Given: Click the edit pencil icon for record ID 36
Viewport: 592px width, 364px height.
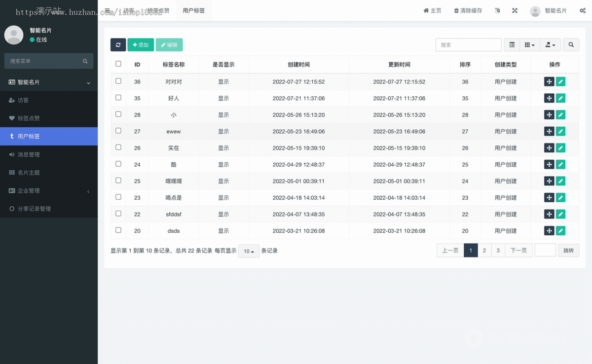Looking at the screenshot, I should pos(560,81).
